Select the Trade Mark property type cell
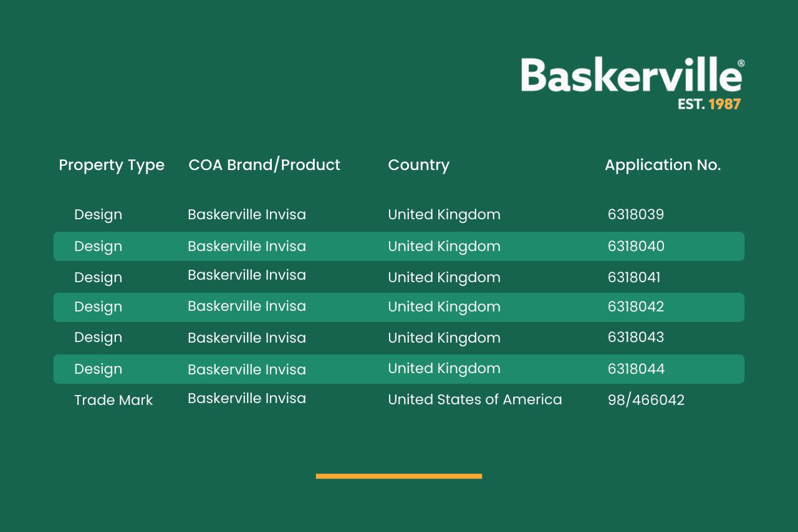Viewport: 798px width, 532px height. click(113, 400)
